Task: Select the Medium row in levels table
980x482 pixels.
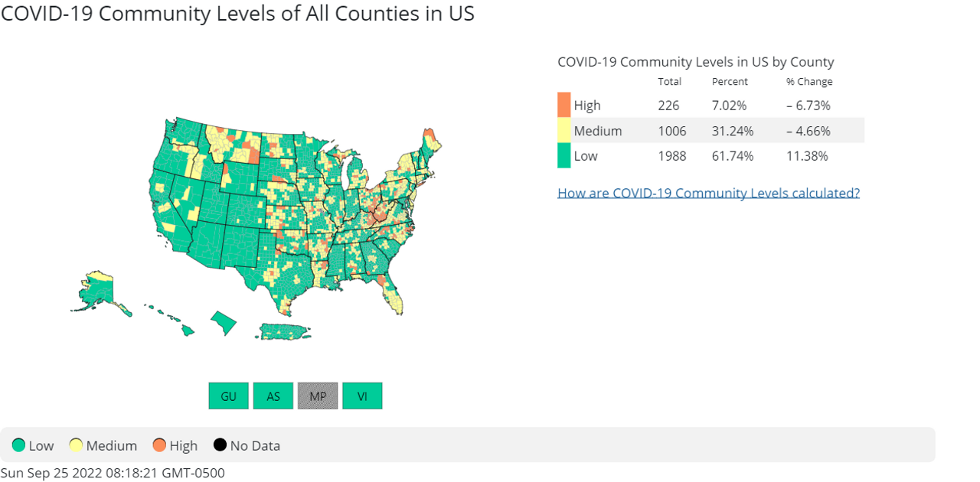Action: (x=710, y=131)
